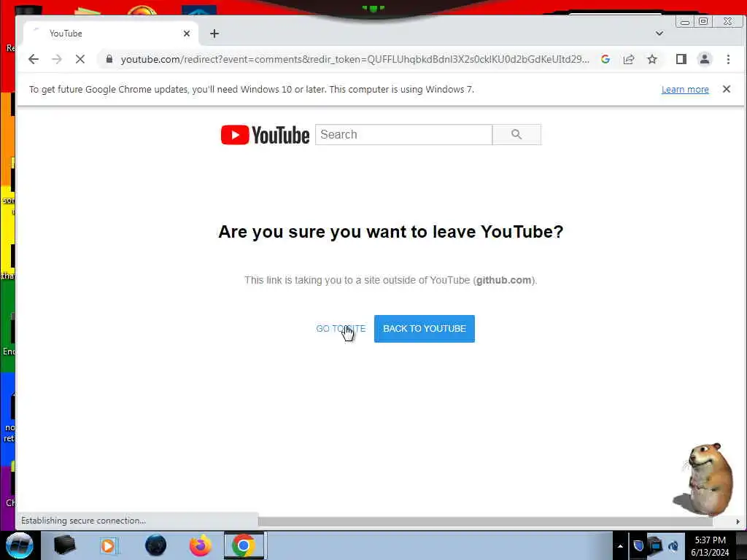Close the YouTube tab
This screenshot has height=560, width=747.
coord(187,34)
